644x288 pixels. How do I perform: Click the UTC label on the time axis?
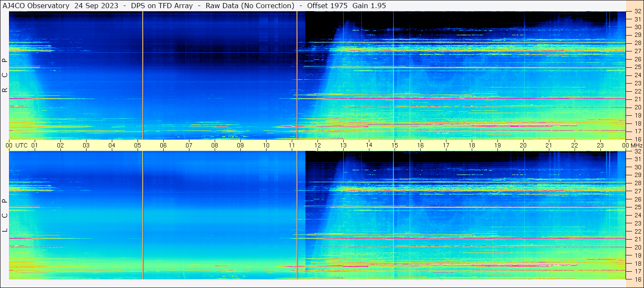pyautogui.click(x=21, y=145)
